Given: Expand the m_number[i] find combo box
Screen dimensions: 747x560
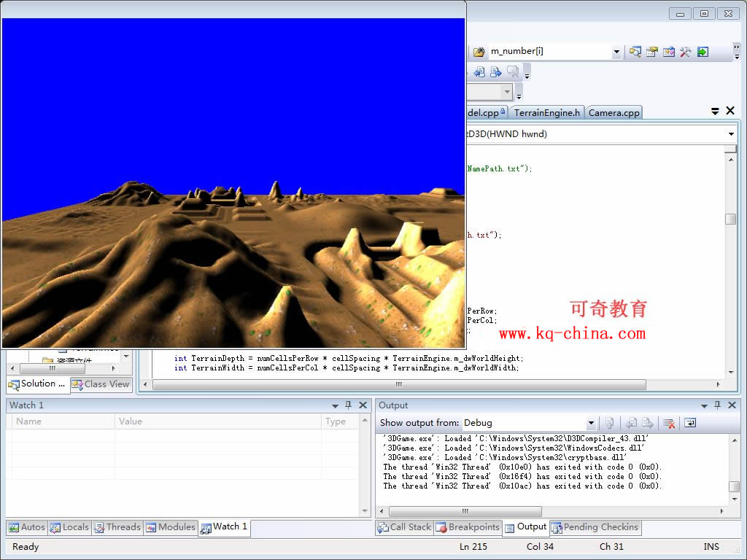Looking at the screenshot, I should [x=616, y=52].
